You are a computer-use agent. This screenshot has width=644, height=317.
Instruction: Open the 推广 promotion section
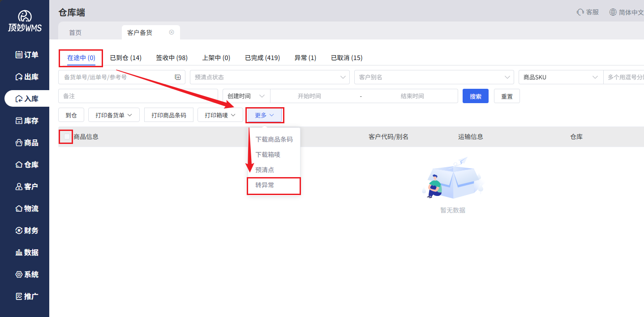[27, 296]
